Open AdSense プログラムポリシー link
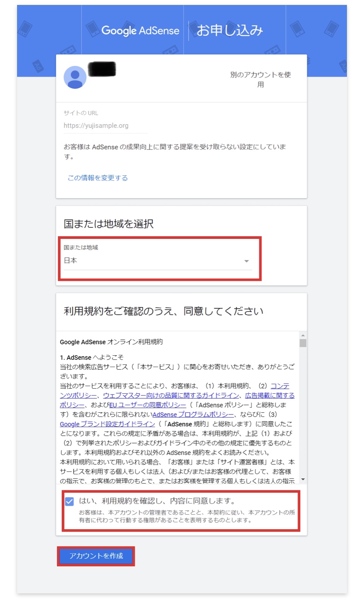This screenshot has height=607, width=364. pyautogui.click(x=193, y=414)
